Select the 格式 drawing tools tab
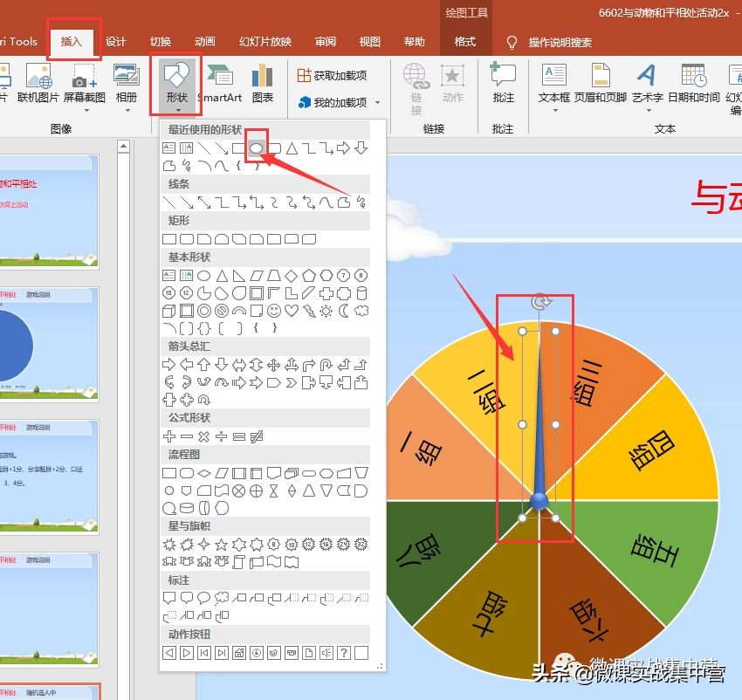This screenshot has width=742, height=700. coord(465,42)
